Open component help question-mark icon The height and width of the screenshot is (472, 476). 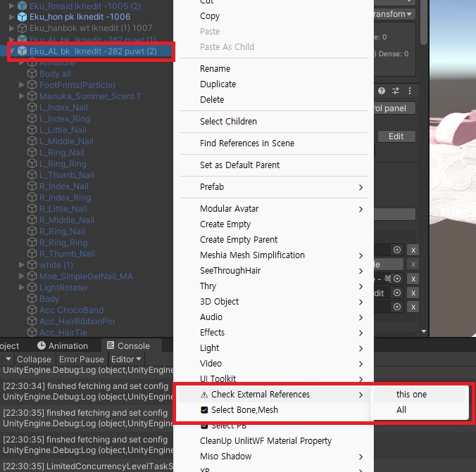pyautogui.click(x=382, y=91)
